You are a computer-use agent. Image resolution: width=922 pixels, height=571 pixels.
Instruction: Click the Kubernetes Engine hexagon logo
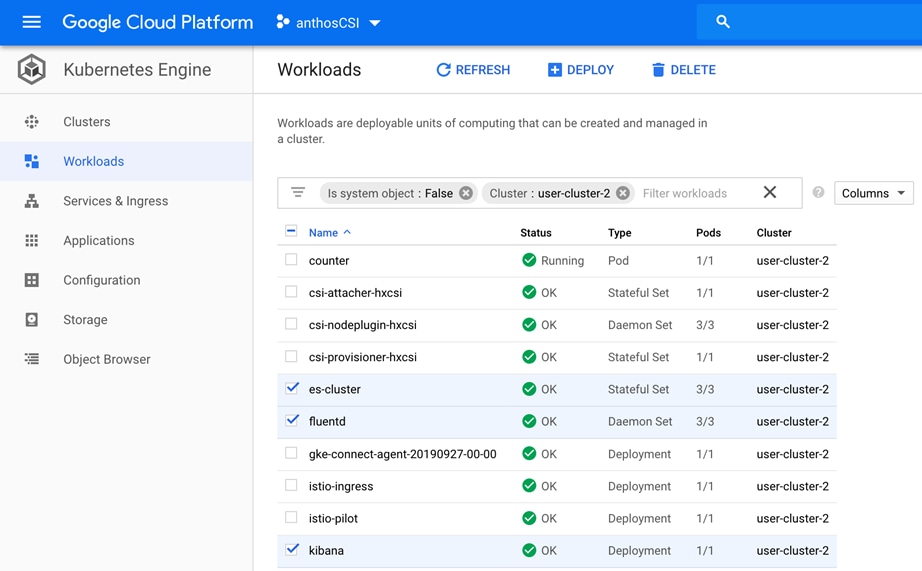click(31, 69)
